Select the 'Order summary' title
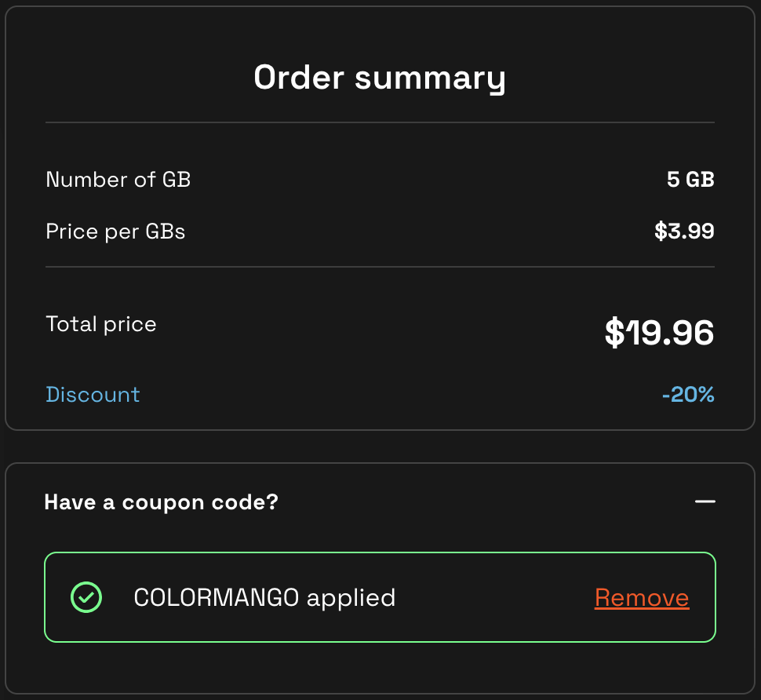The width and height of the screenshot is (761, 700). [380, 76]
